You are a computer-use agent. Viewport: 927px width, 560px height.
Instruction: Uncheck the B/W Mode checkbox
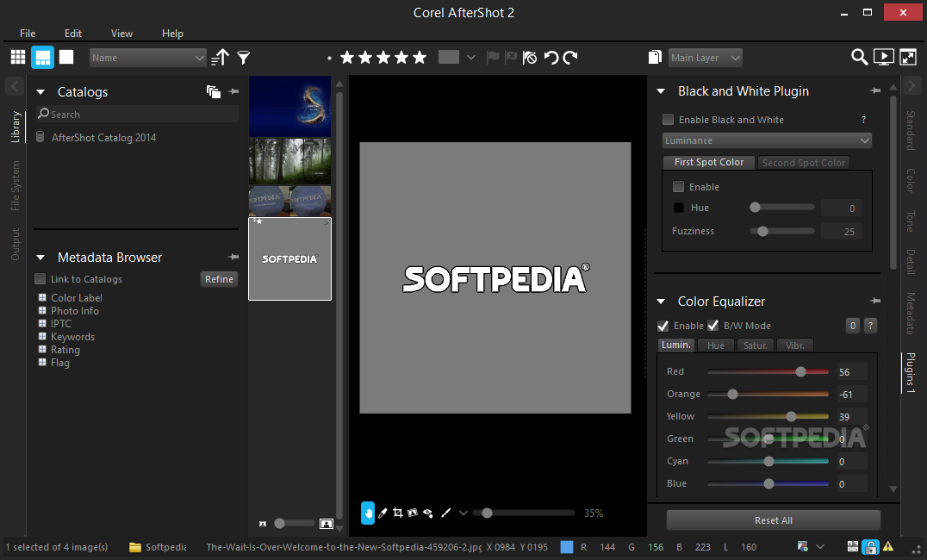(x=713, y=326)
